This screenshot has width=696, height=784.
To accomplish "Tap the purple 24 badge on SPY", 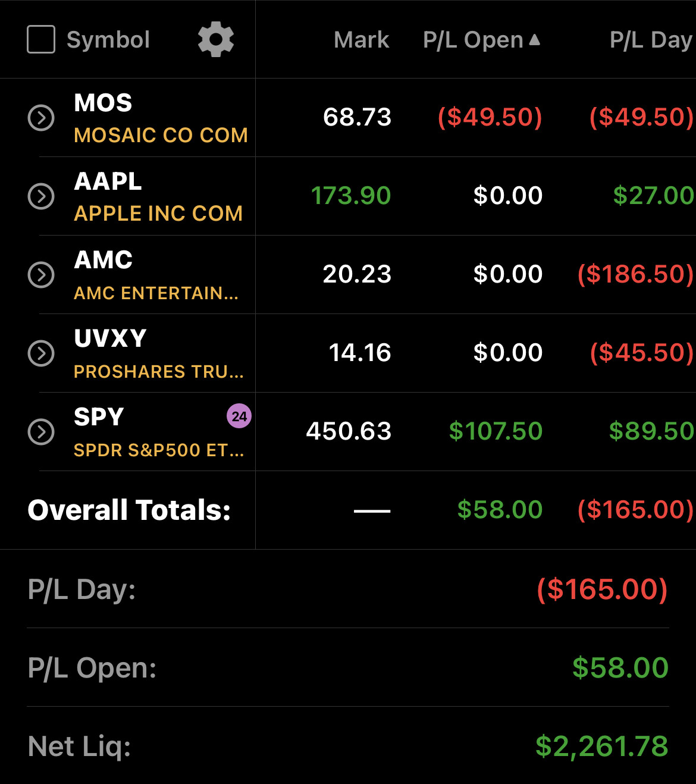I will coord(239,416).
